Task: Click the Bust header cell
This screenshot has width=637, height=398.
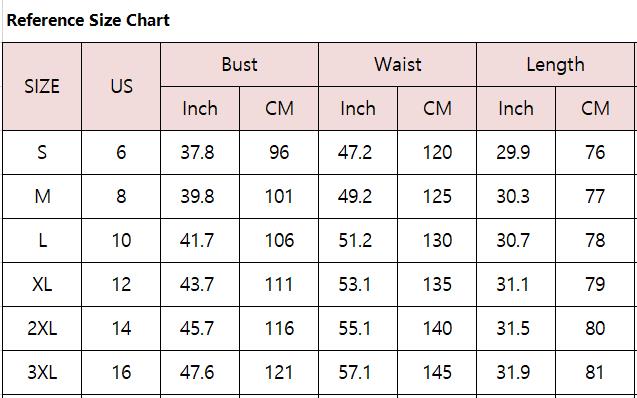Action: point(239,65)
